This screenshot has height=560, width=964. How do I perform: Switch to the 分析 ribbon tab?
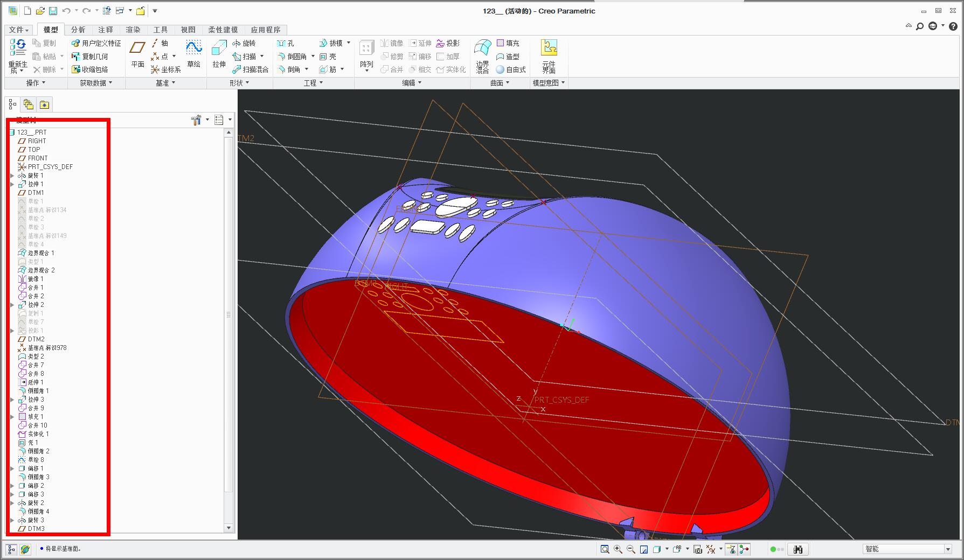pos(78,30)
